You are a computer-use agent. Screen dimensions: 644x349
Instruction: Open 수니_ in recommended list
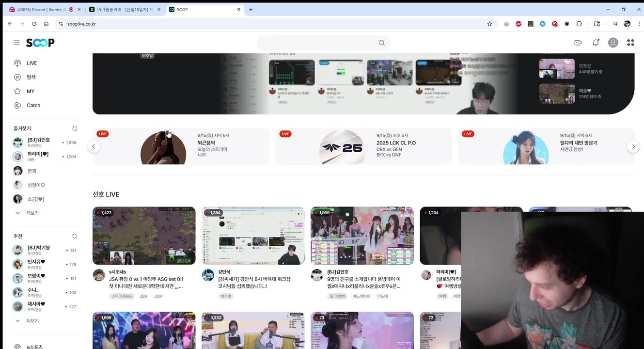45,292
